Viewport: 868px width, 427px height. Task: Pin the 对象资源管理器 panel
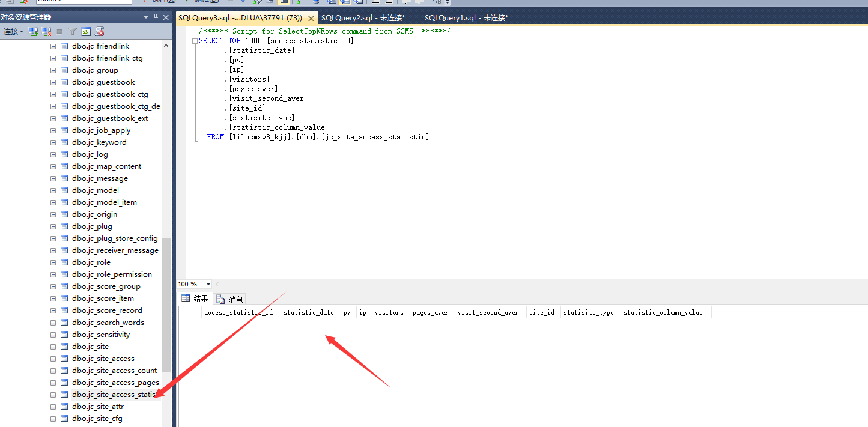[156, 17]
